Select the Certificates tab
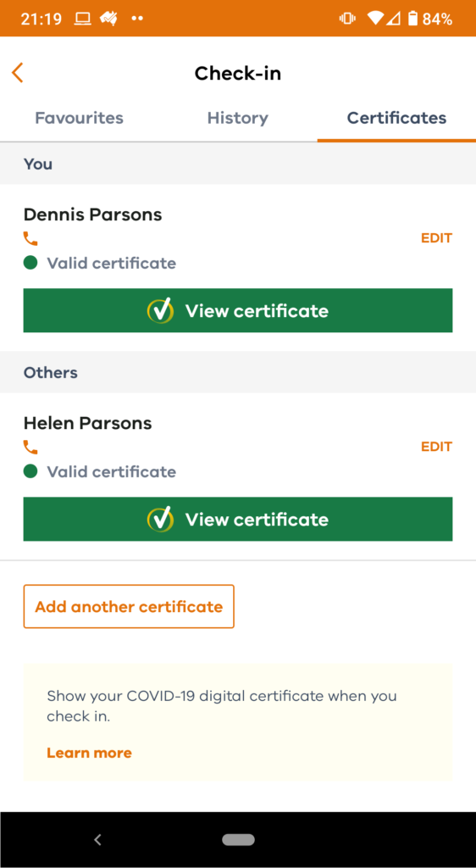The width and height of the screenshot is (476, 868). (396, 118)
